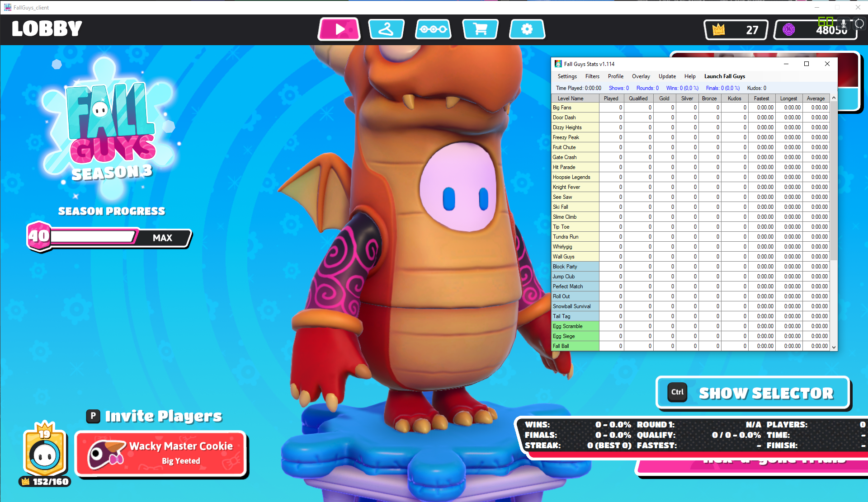This screenshot has width=868, height=502.
Task: Open the Profile menu in Fall Guys Stats
Action: point(615,76)
